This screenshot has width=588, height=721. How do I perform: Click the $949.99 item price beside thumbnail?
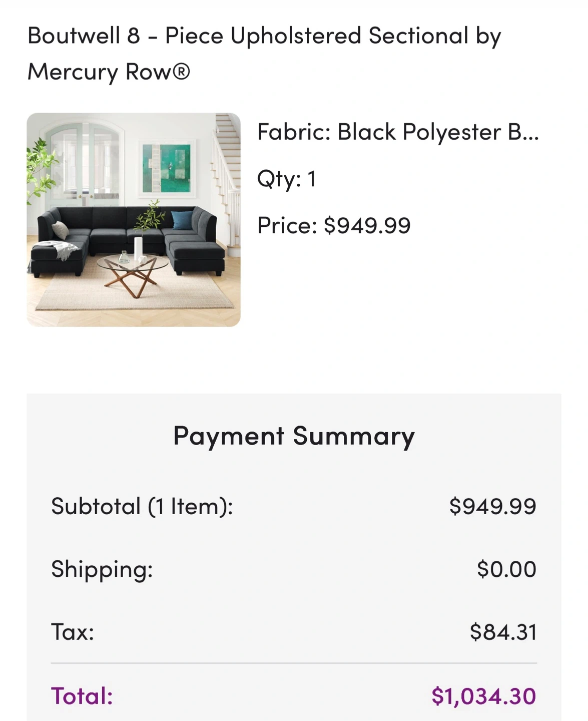[x=367, y=225]
